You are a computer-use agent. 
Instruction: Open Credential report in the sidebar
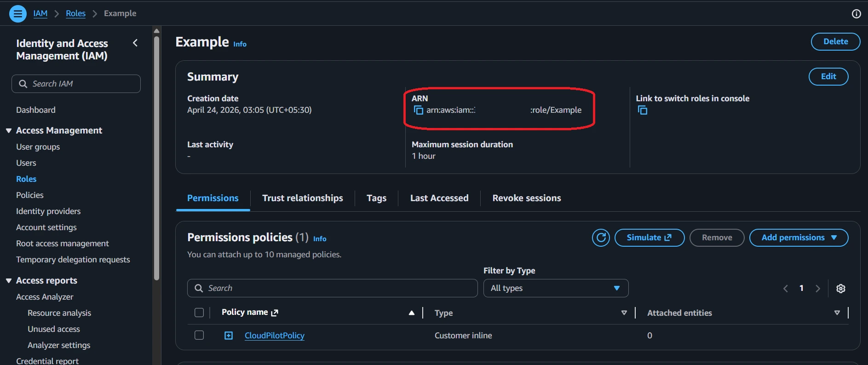pyautogui.click(x=47, y=361)
